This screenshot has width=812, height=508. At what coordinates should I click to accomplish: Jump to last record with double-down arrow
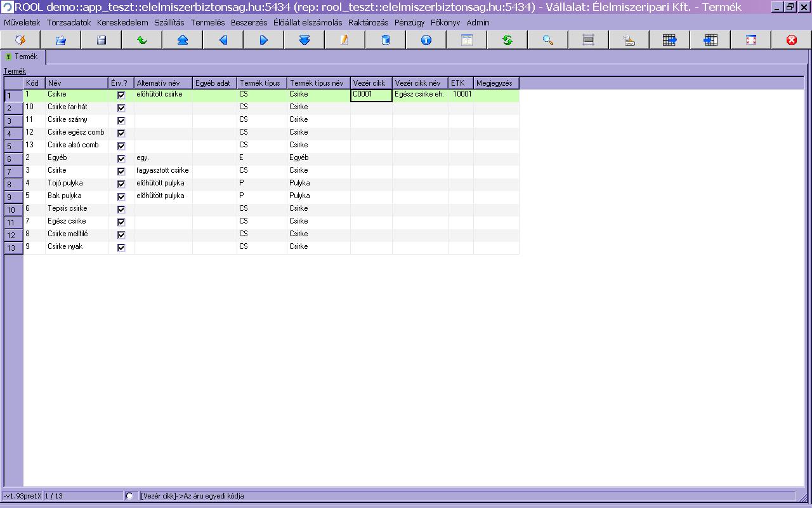point(304,40)
